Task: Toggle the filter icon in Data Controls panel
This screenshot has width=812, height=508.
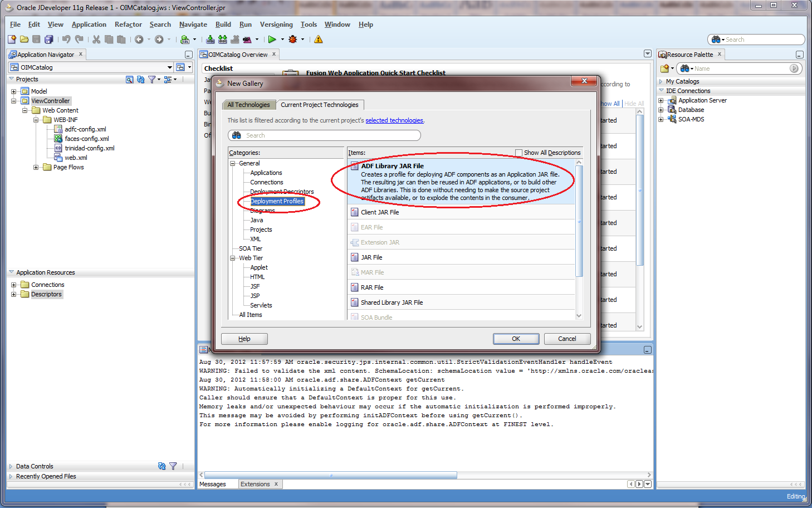Action: pyautogui.click(x=173, y=466)
